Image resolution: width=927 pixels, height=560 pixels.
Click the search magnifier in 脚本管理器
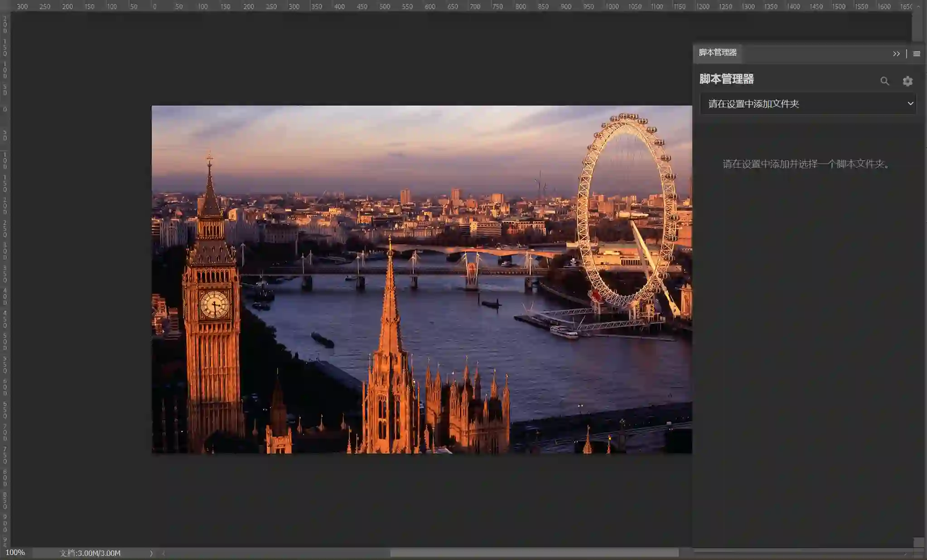(884, 81)
